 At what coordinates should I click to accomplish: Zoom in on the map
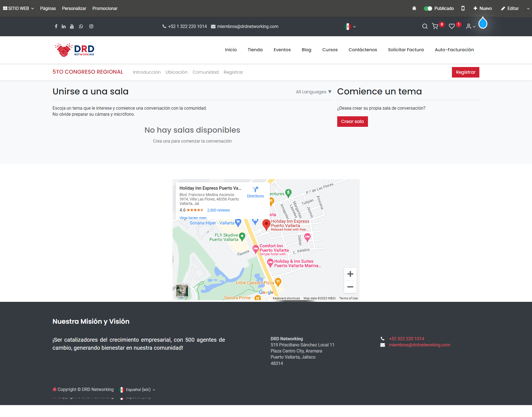[350, 274]
